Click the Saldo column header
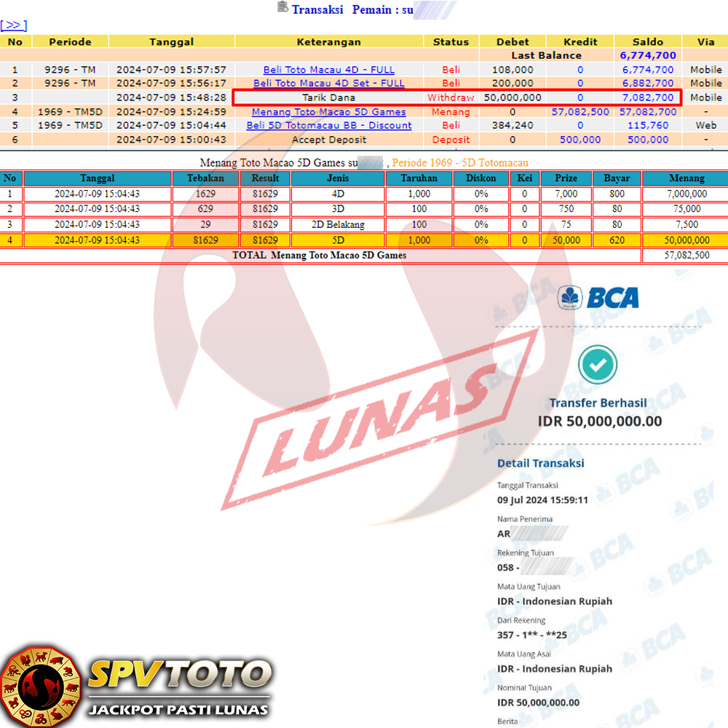Screen dimensions: 728x728 tap(647, 42)
